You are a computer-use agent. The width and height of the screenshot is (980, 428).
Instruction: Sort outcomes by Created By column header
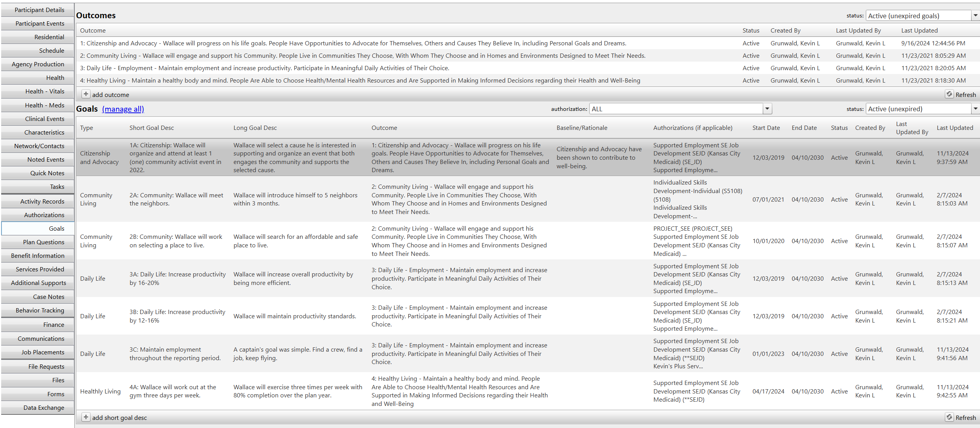click(785, 31)
